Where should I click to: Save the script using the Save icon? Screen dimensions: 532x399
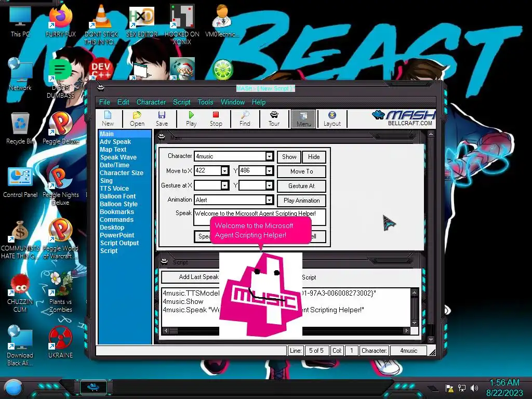pyautogui.click(x=162, y=119)
